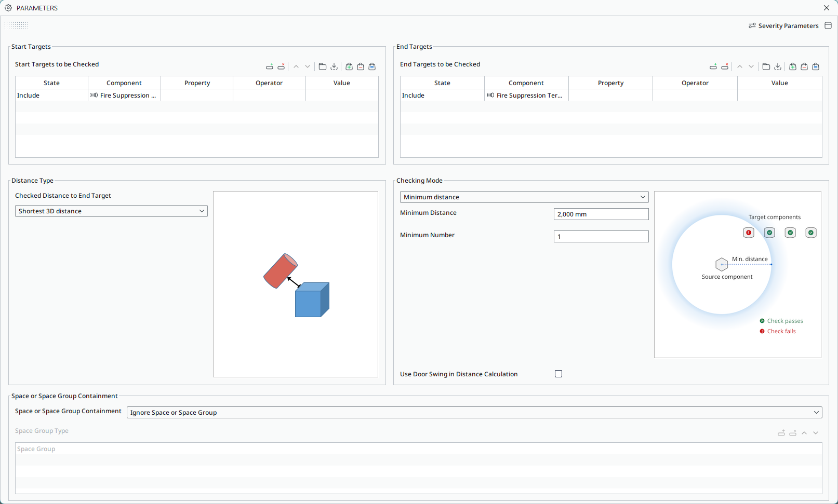
Task: Remove selection basket from Start Targets
Action: click(361, 66)
